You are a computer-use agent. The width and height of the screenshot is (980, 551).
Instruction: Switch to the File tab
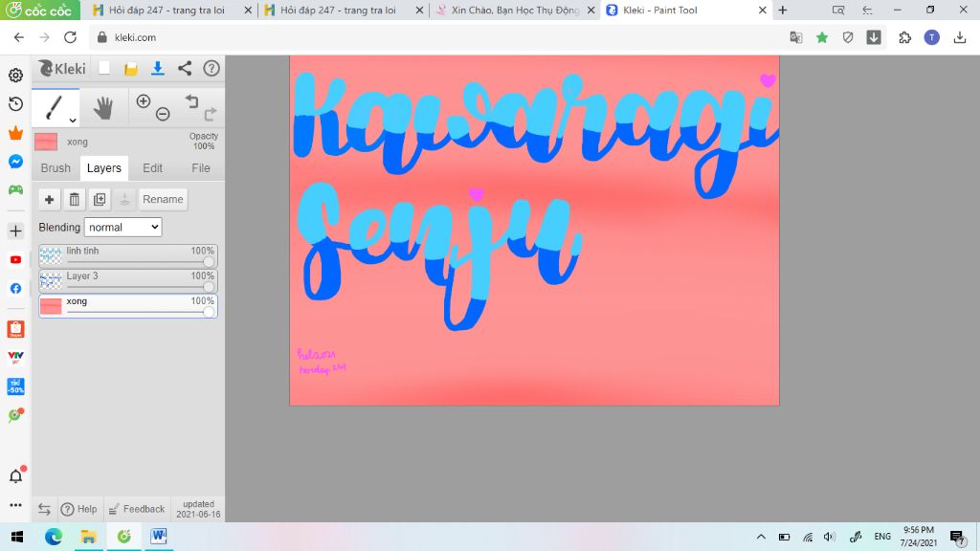(201, 168)
